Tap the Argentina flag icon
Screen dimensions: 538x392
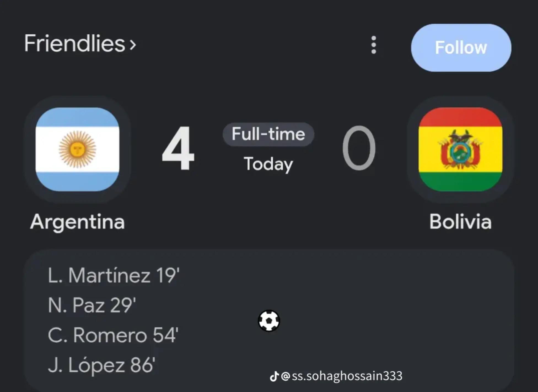[x=77, y=149]
